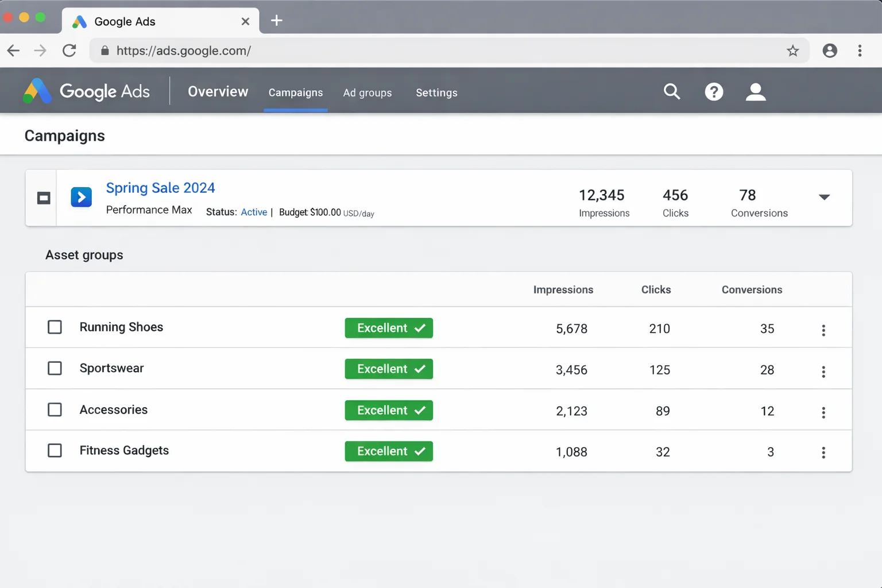Open the Spring Sale 2024 campaign link
Image resolution: width=882 pixels, height=588 pixels.
(160, 188)
